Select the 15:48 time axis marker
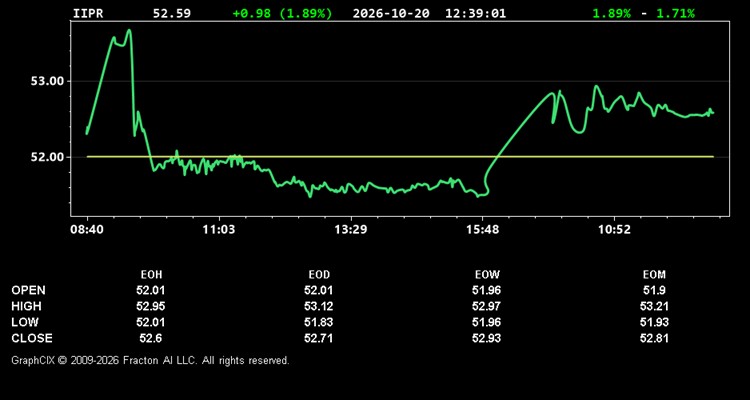 click(483, 230)
